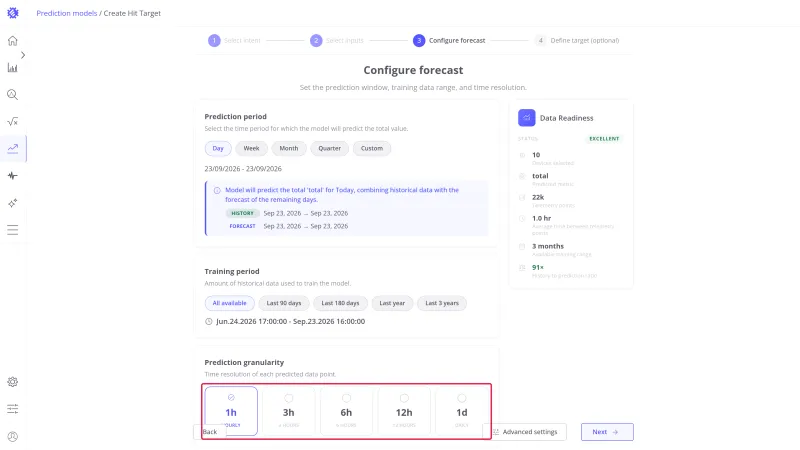Choose Last 90 days training period

pyautogui.click(x=284, y=303)
